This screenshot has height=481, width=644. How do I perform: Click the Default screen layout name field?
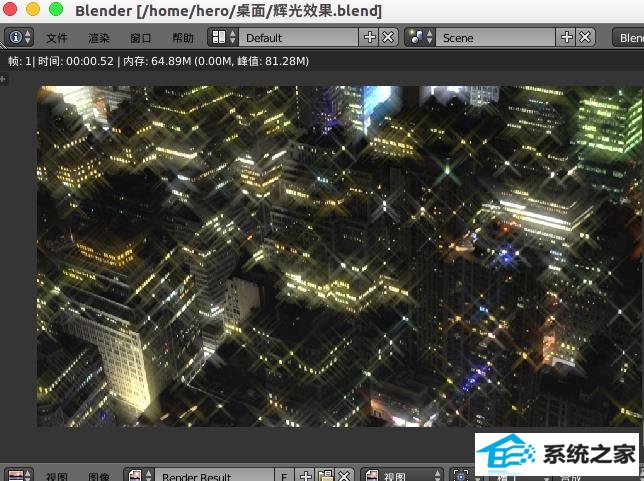[299, 37]
